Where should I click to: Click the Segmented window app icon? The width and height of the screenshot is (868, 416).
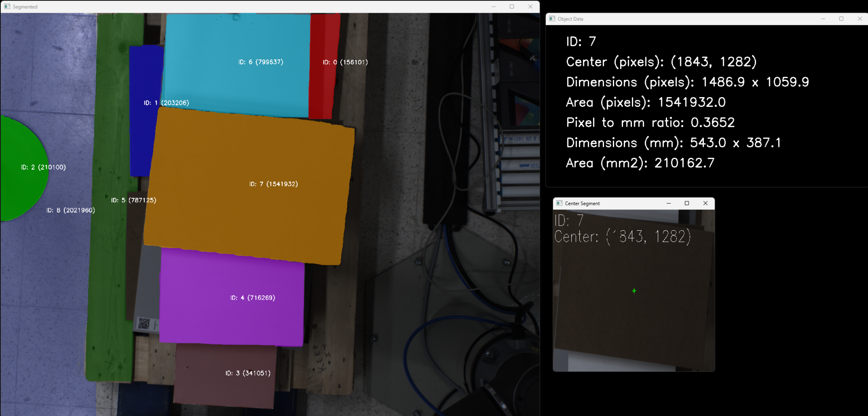click(x=7, y=6)
